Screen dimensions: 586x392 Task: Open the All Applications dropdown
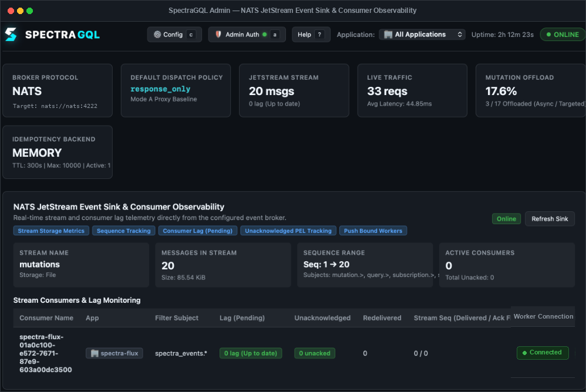pos(422,35)
